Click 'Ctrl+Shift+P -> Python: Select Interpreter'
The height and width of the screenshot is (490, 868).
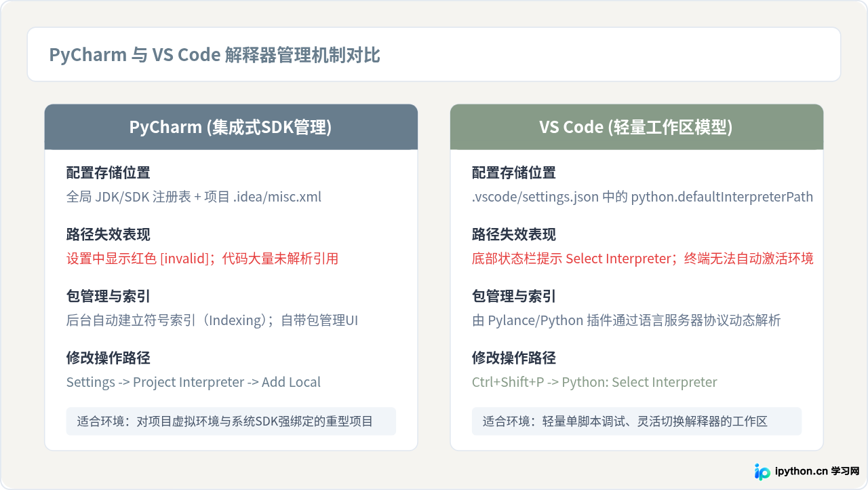click(595, 382)
